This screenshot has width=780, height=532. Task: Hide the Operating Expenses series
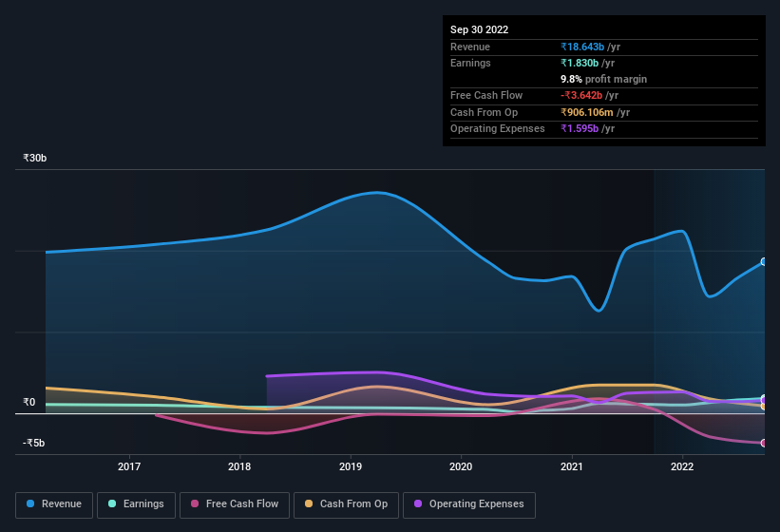(469, 504)
